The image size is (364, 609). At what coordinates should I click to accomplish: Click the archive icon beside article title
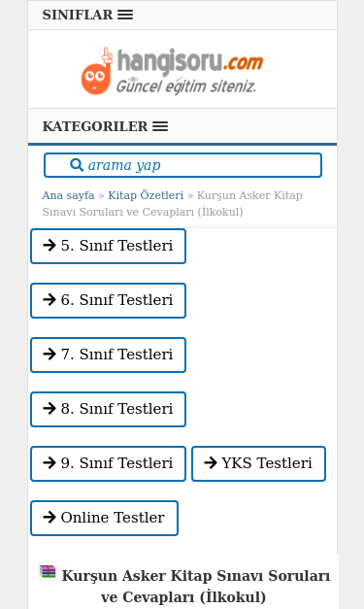[48, 572]
